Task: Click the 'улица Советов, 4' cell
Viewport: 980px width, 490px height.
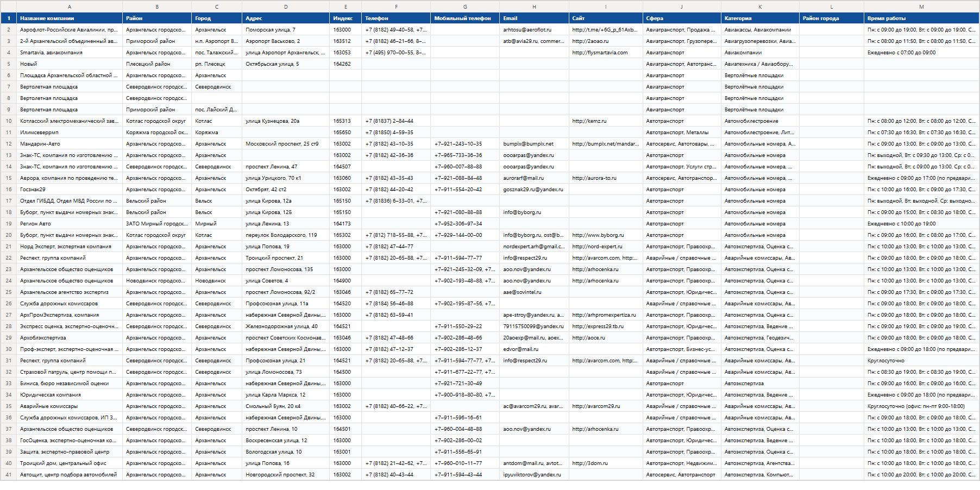Action: 286,281
